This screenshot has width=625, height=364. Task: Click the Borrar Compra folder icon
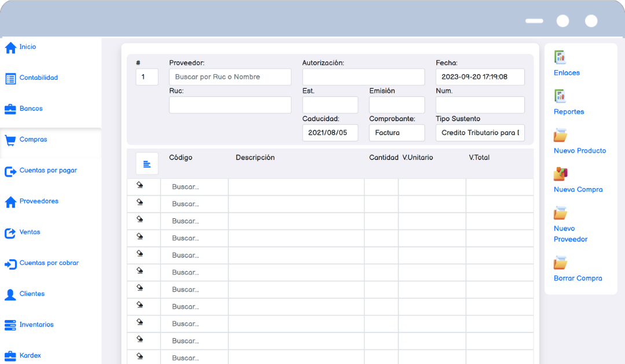pyautogui.click(x=560, y=263)
